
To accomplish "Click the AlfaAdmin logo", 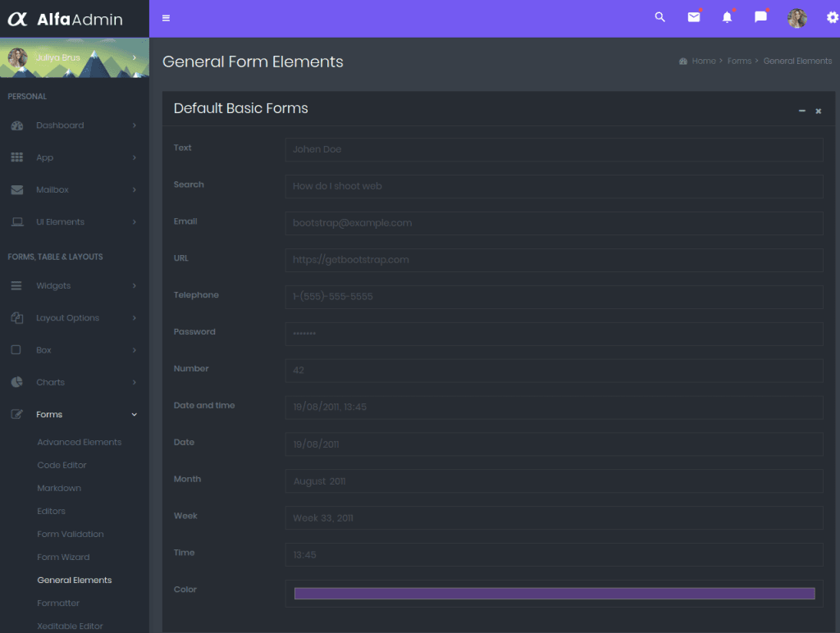I will coord(66,19).
